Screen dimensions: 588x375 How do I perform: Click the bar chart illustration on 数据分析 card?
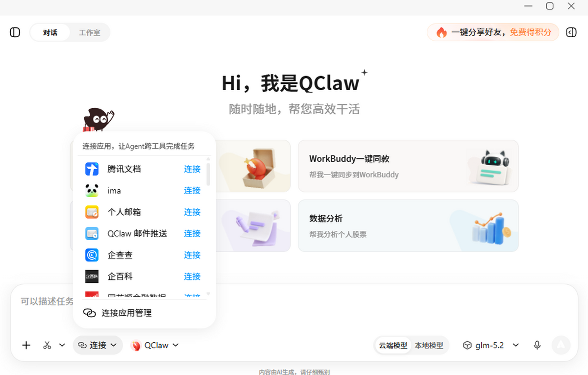click(x=491, y=228)
